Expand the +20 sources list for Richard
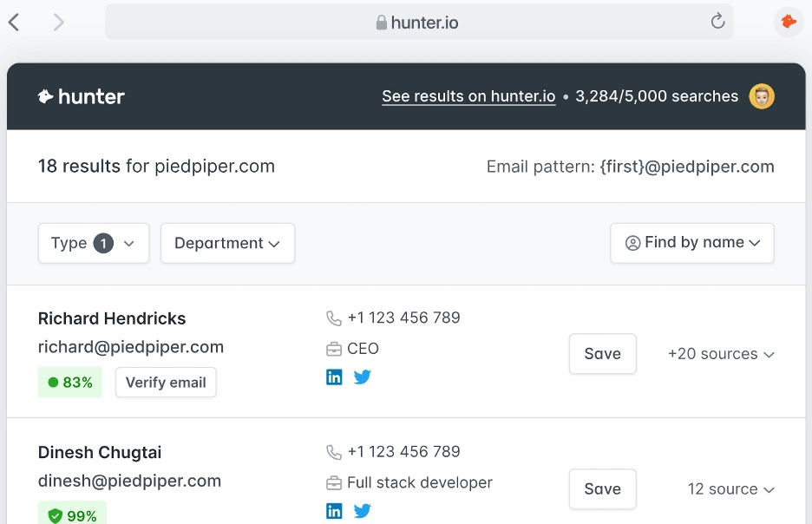This screenshot has width=812, height=524. (721, 354)
